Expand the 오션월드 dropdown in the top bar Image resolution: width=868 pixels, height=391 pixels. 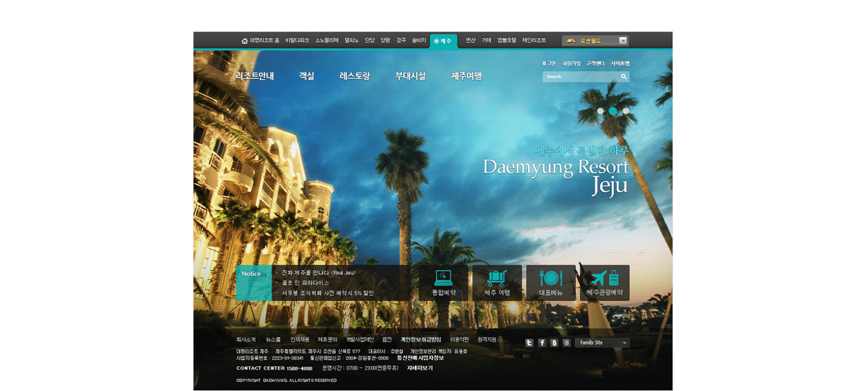click(x=623, y=41)
